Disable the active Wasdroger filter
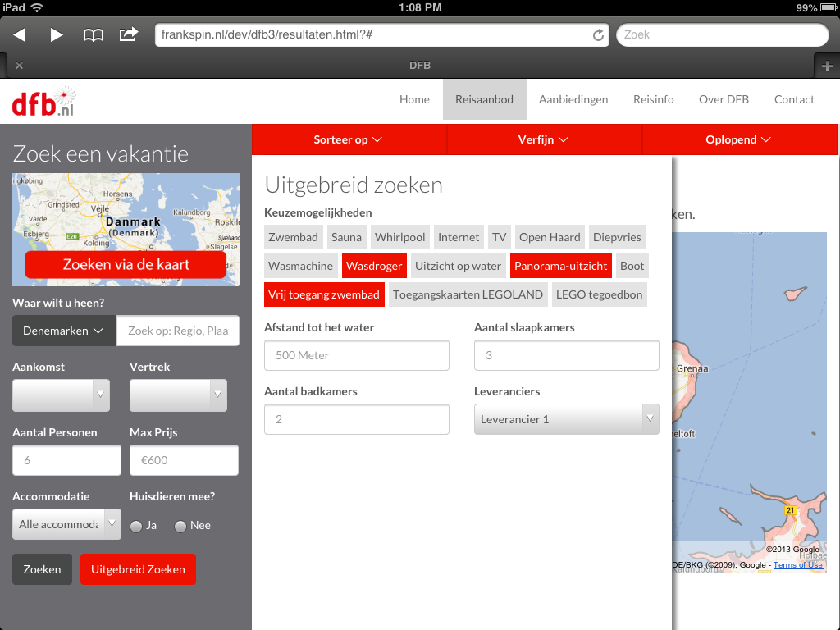 [374, 266]
